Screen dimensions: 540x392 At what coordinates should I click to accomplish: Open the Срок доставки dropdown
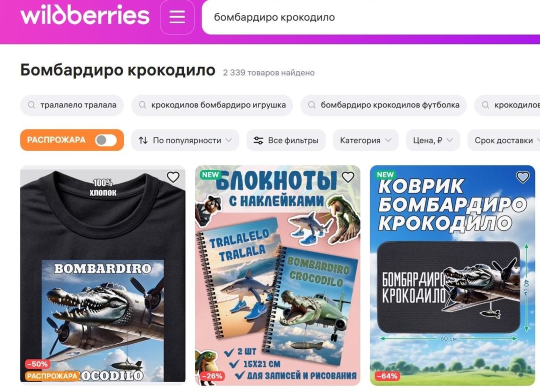504,140
